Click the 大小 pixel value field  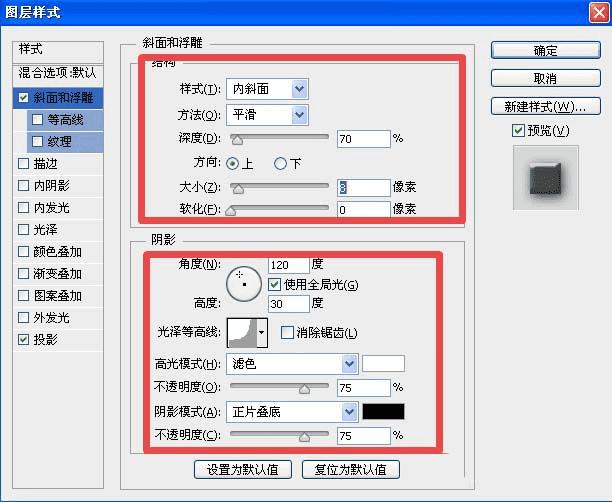point(364,188)
